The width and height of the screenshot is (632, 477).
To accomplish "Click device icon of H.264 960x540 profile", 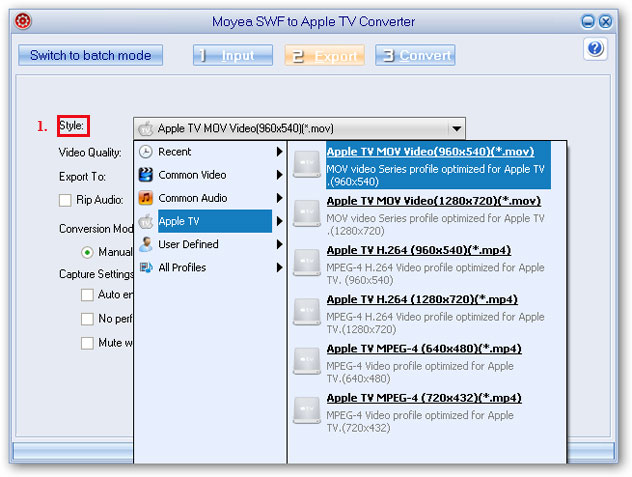I will pyautogui.click(x=307, y=263).
